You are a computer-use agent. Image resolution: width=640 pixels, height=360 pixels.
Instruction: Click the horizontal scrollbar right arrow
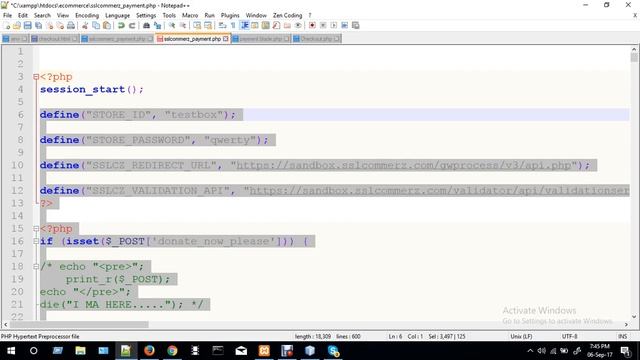point(626,324)
